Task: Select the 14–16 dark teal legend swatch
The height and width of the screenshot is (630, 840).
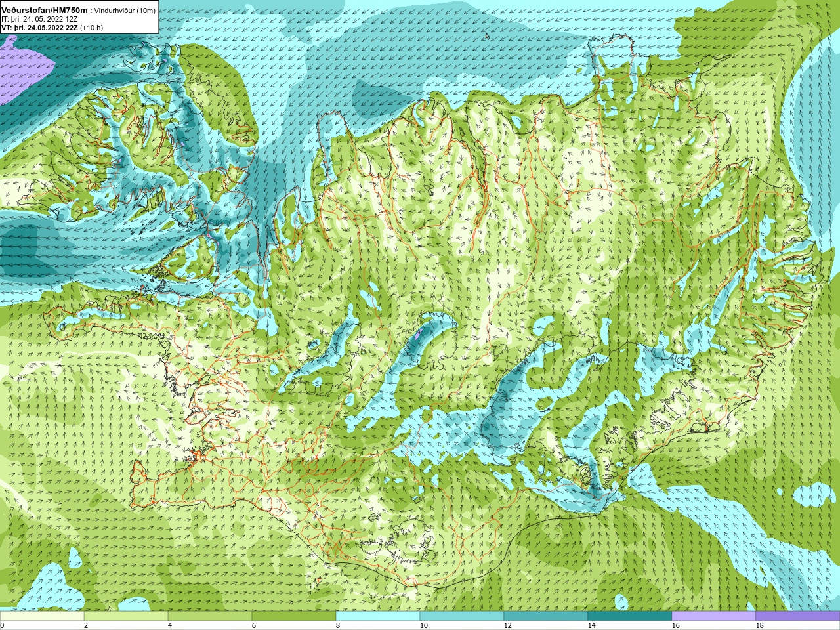Action: (630, 616)
